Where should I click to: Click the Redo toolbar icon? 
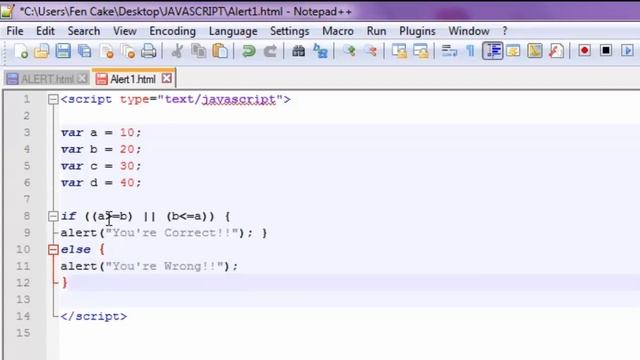click(x=270, y=51)
